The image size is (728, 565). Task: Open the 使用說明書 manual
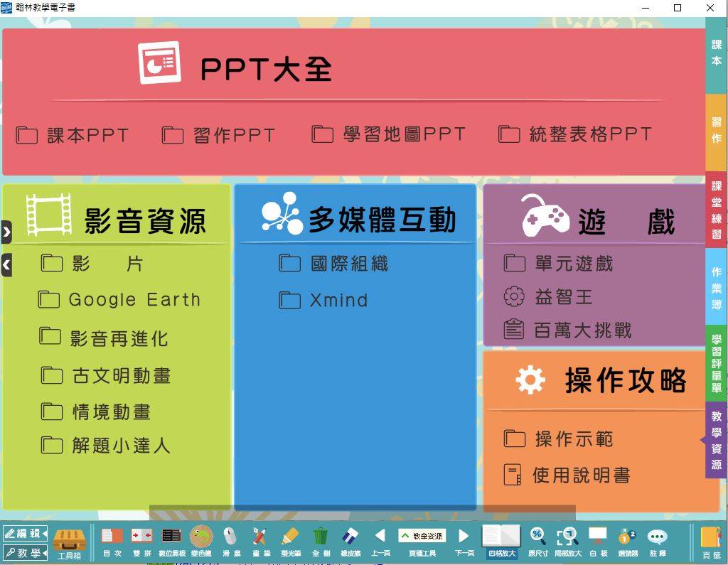[x=567, y=475]
